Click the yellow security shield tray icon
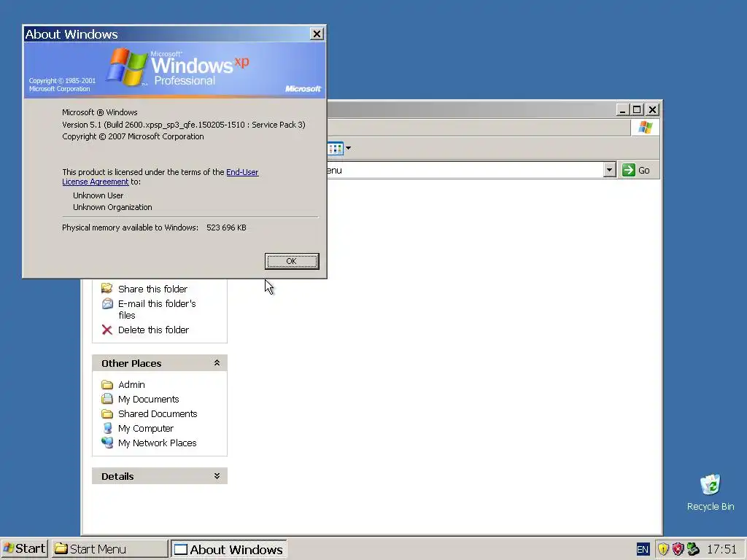747x560 pixels. tap(663, 550)
